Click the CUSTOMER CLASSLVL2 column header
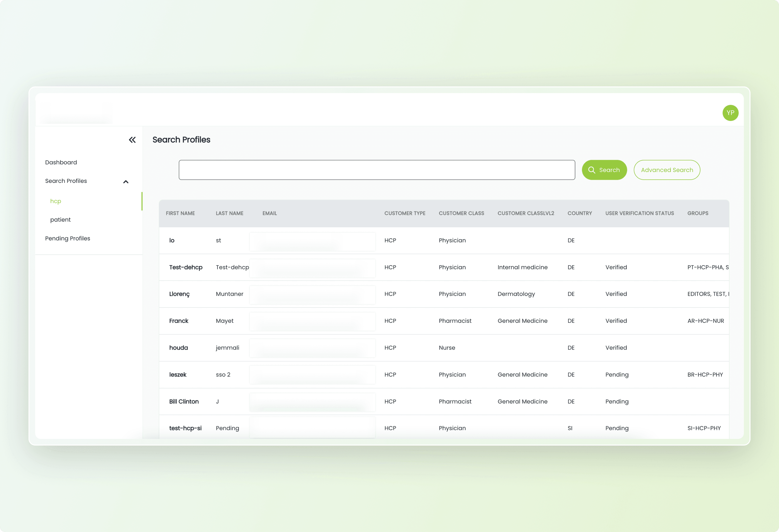Viewport: 779px width, 532px height. coord(526,213)
